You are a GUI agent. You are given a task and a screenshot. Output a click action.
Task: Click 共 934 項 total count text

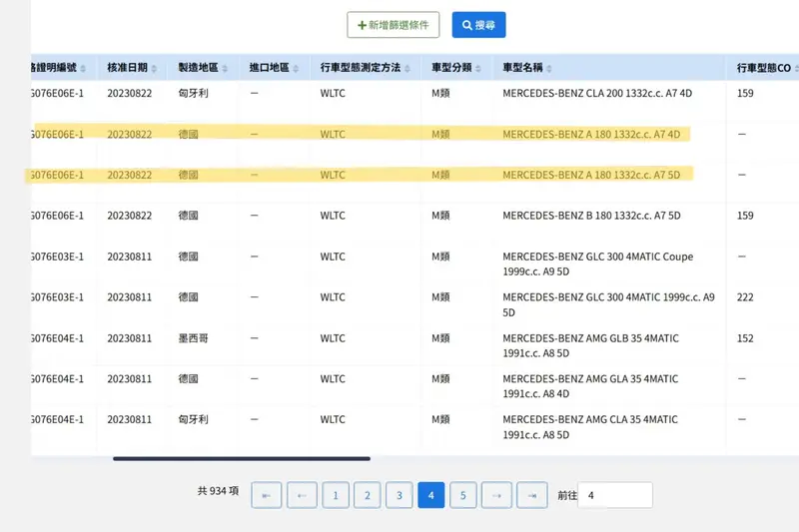(218, 491)
